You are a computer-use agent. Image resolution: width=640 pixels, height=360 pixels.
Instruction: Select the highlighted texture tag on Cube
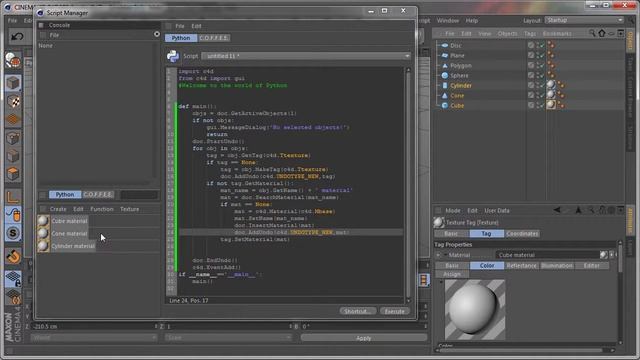click(x=551, y=105)
